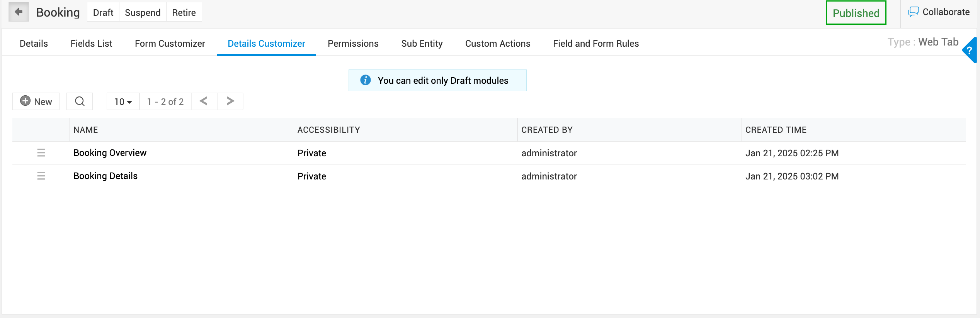The height and width of the screenshot is (318, 980).
Task: Open the Collaborate chat
Action: tap(939, 12)
